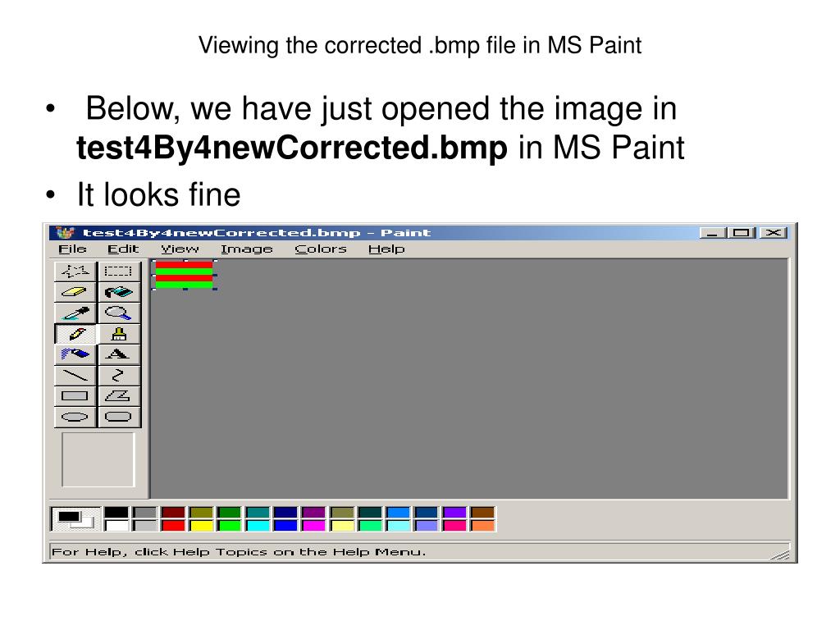Image resolution: width=840 pixels, height=630 pixels.
Task: Pick the Polygon tool
Action: point(119,396)
